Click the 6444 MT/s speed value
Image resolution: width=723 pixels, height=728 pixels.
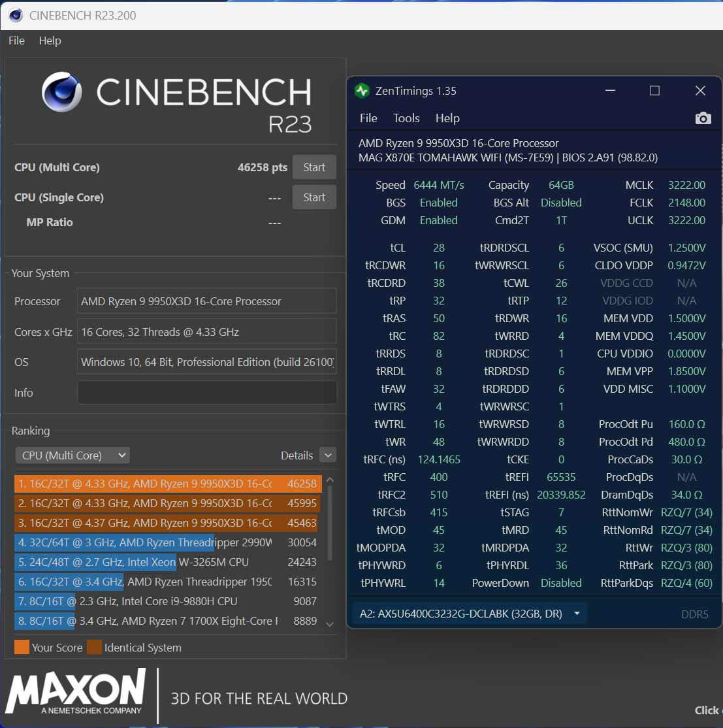tap(438, 185)
